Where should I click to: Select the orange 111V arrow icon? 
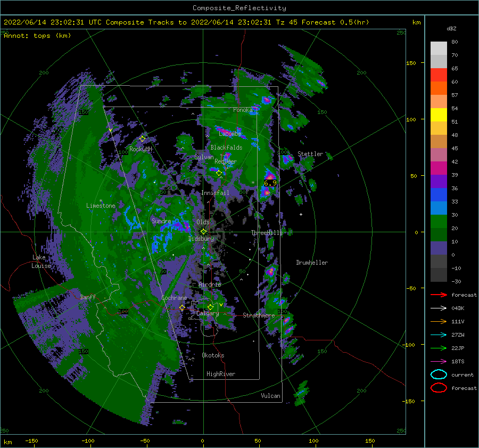(439, 321)
